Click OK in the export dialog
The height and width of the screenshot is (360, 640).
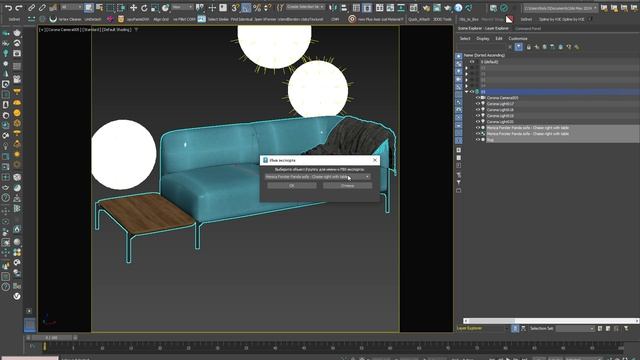(291, 186)
